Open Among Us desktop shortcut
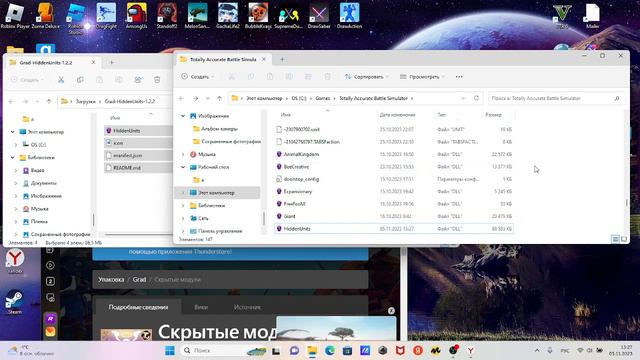This screenshot has height=360, width=640. pyautogui.click(x=136, y=16)
